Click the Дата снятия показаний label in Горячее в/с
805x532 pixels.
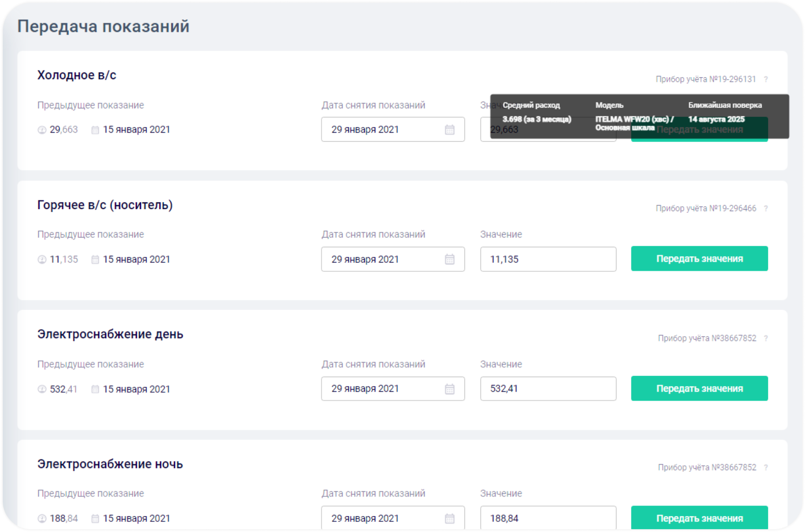pos(373,235)
